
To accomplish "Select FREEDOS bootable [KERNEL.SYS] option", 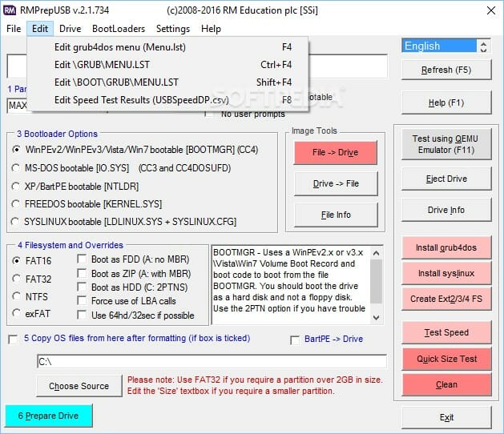I will (x=15, y=204).
